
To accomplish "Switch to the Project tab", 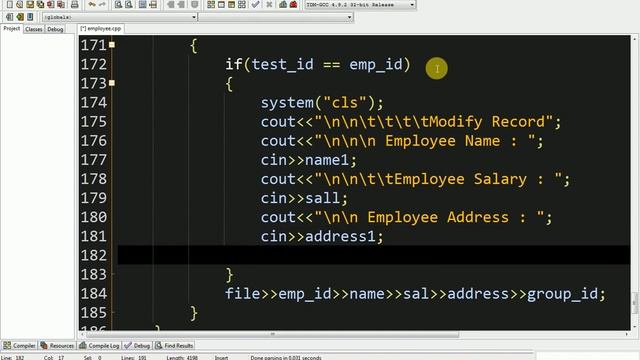I will pos(11,29).
